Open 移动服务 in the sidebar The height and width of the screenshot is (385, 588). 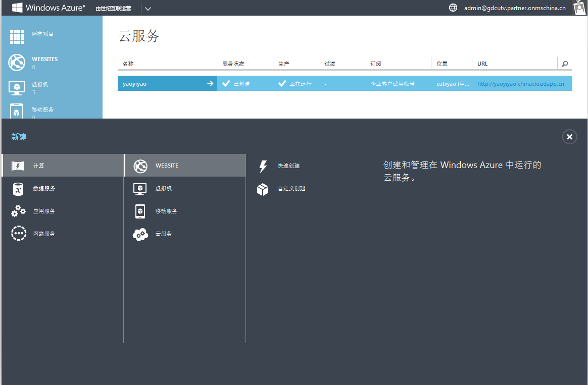(43, 109)
